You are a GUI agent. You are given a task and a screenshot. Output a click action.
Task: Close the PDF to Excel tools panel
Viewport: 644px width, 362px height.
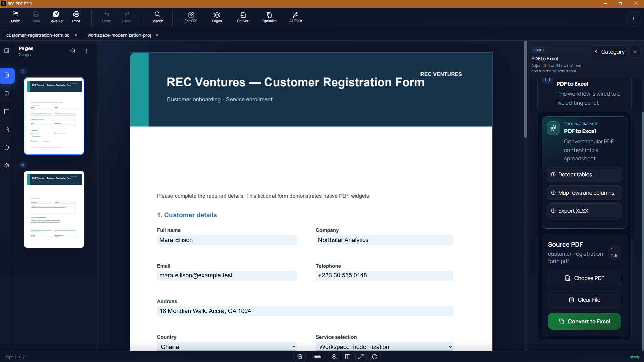click(635, 52)
